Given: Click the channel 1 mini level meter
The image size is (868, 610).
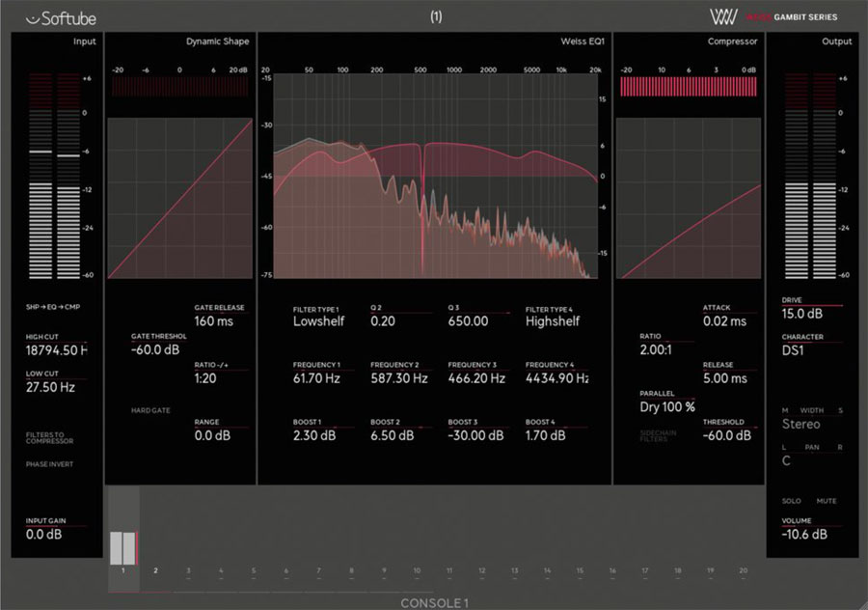Looking at the screenshot, I should point(123,548).
